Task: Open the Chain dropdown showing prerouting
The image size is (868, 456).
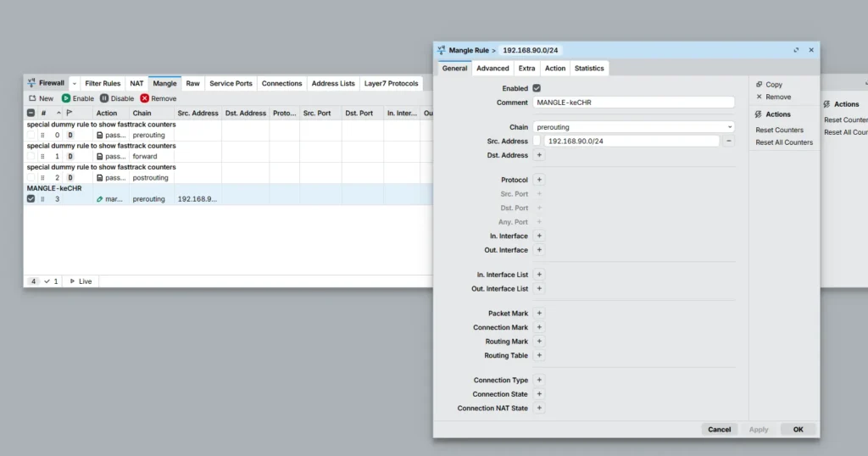Action: 633,127
